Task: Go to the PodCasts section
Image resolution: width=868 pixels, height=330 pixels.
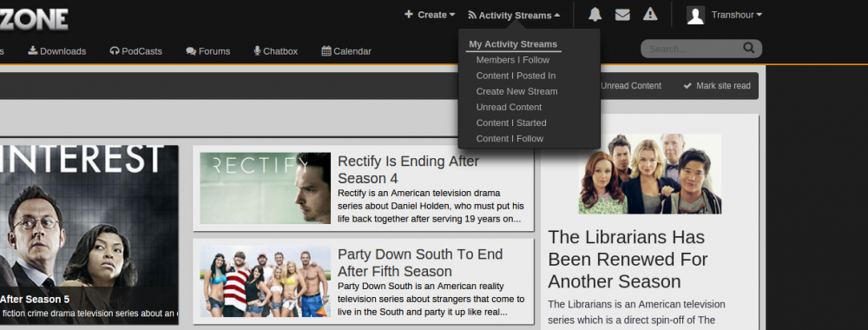Action: coord(135,51)
